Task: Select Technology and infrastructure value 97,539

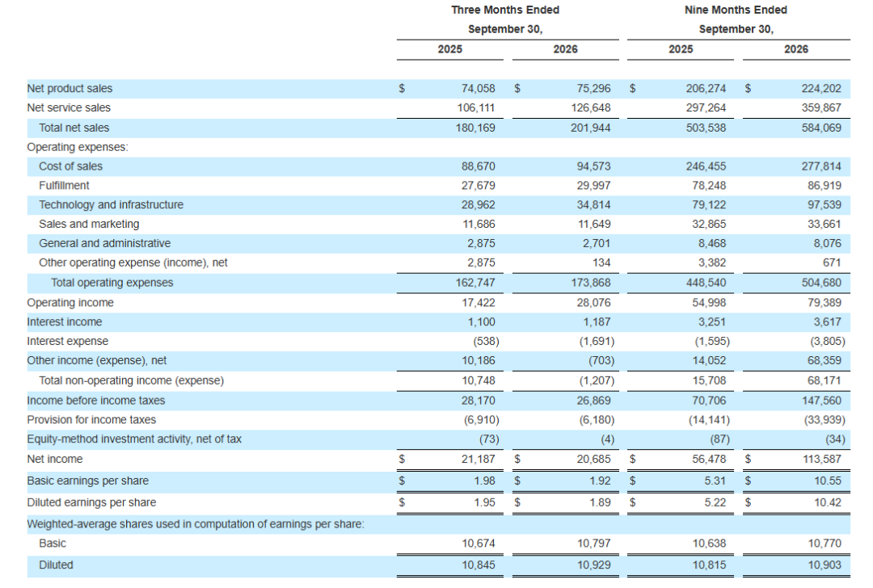Action: (824, 204)
